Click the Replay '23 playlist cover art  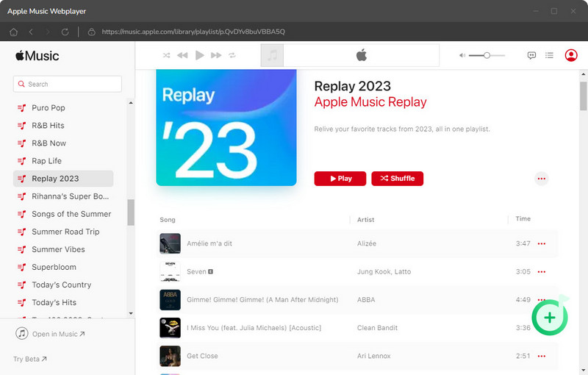tap(226, 127)
